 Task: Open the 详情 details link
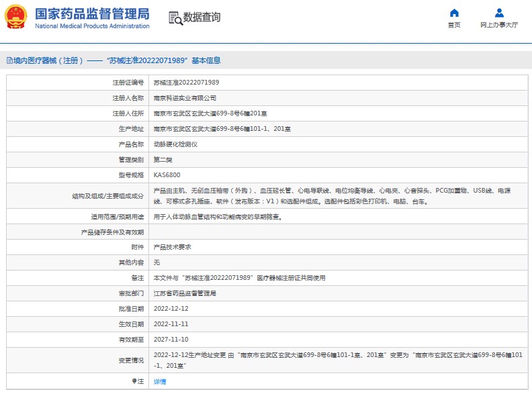click(x=160, y=381)
